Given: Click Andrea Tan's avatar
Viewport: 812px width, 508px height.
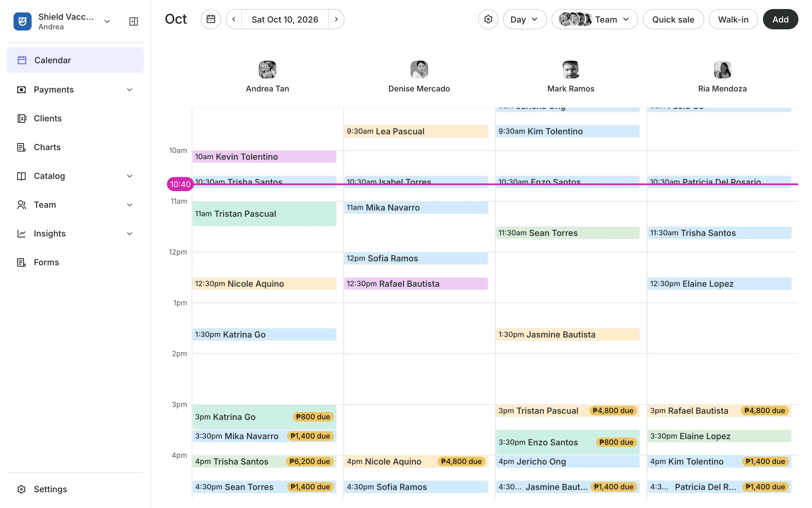Looking at the screenshot, I should [267, 69].
